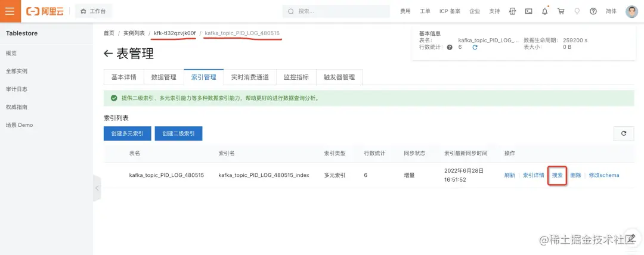Click the API tools icon beside 支持
The height and width of the screenshot is (255, 644).
(x=513, y=11)
